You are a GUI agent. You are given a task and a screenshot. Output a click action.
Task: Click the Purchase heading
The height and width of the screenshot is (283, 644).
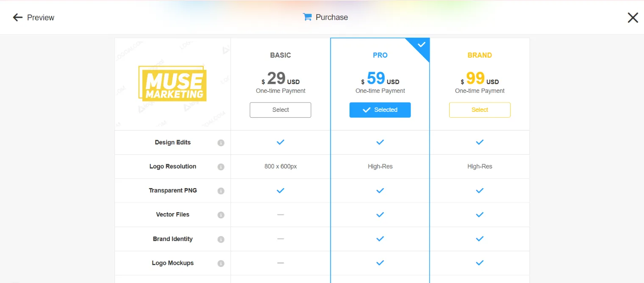click(x=332, y=17)
